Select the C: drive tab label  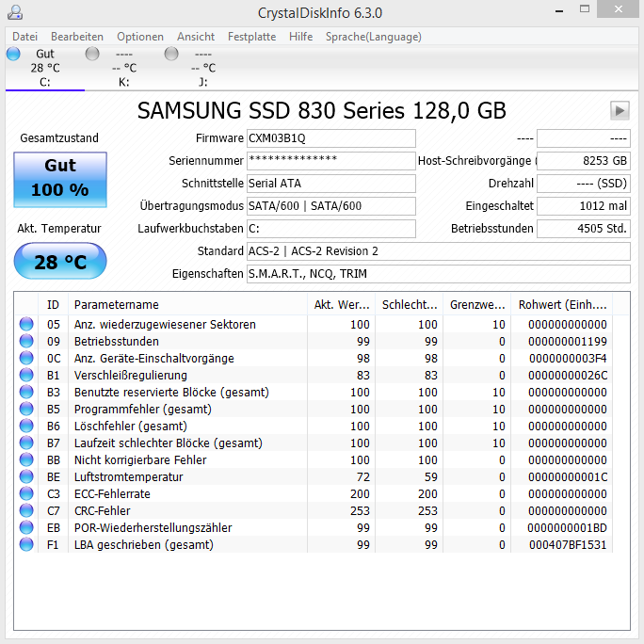pyautogui.click(x=45, y=82)
